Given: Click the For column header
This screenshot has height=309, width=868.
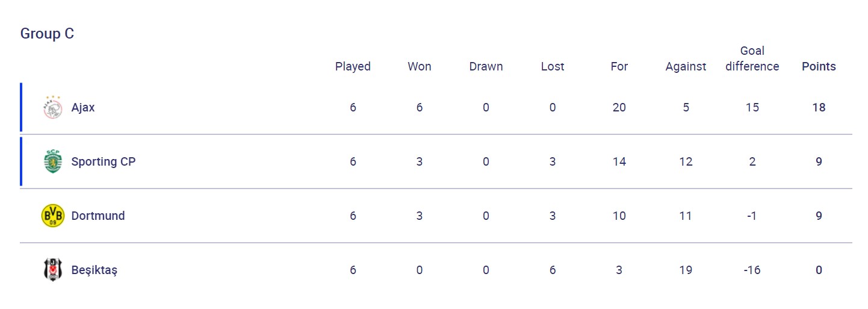Looking at the screenshot, I should pos(619,66).
